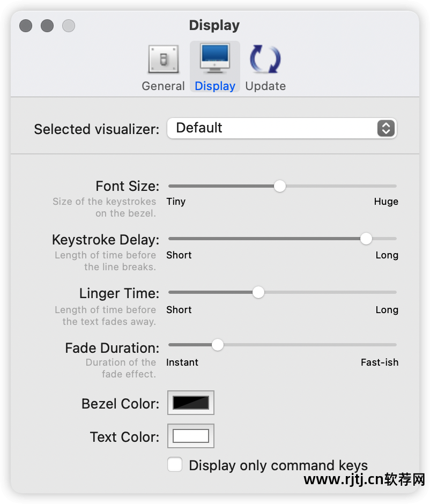Close the Display preferences window
This screenshot has width=430, height=504.
pyautogui.click(x=26, y=26)
